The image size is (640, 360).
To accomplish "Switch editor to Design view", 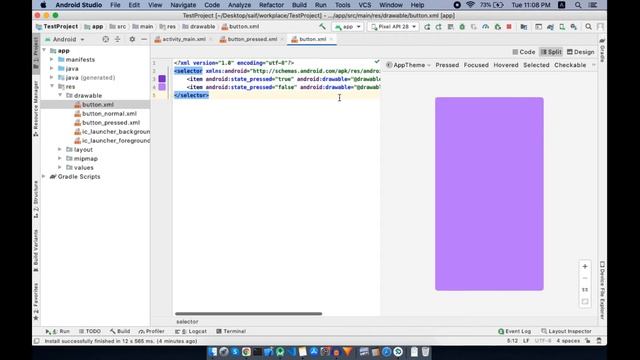I will pyautogui.click(x=580, y=52).
